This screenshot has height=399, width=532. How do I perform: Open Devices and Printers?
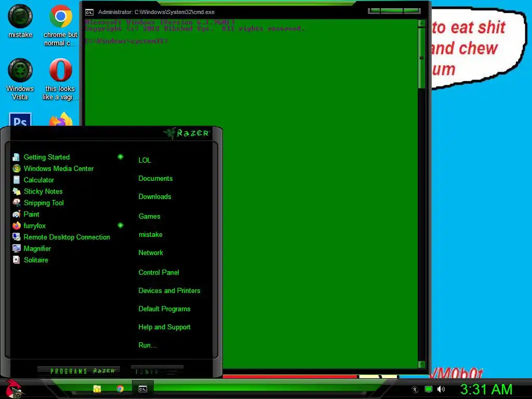tap(169, 291)
